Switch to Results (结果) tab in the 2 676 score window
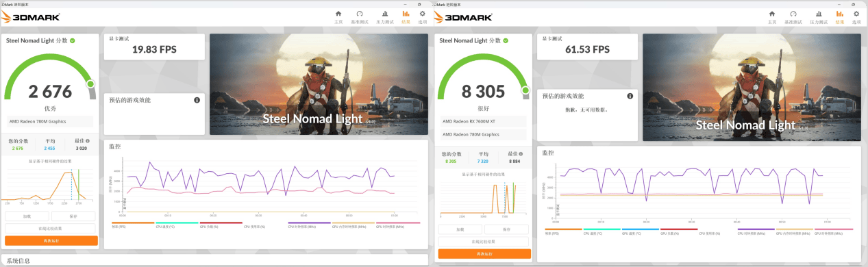868x267 pixels. coord(406,16)
